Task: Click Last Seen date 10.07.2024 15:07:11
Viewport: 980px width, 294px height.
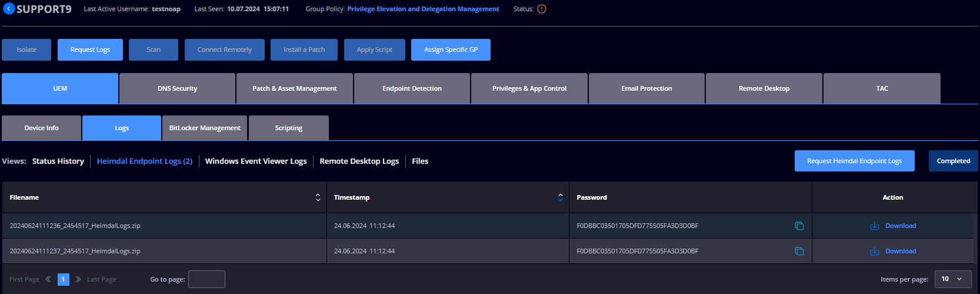Action: [258, 9]
